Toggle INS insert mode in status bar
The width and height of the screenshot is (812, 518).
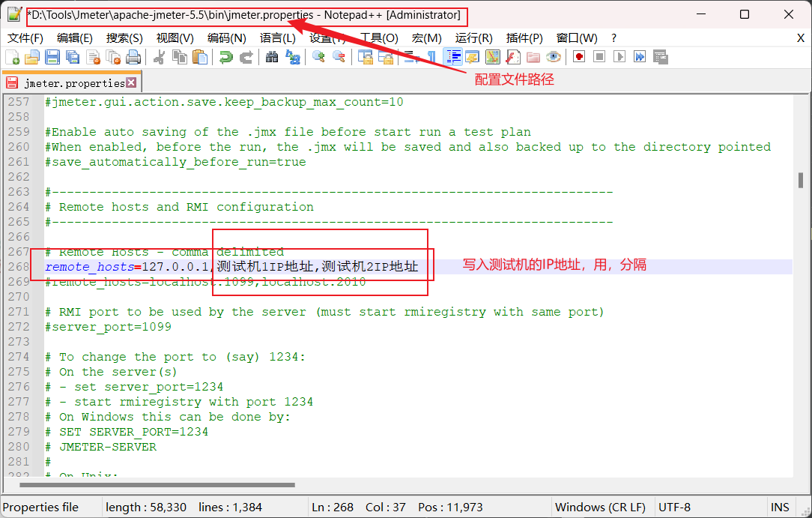click(780, 507)
